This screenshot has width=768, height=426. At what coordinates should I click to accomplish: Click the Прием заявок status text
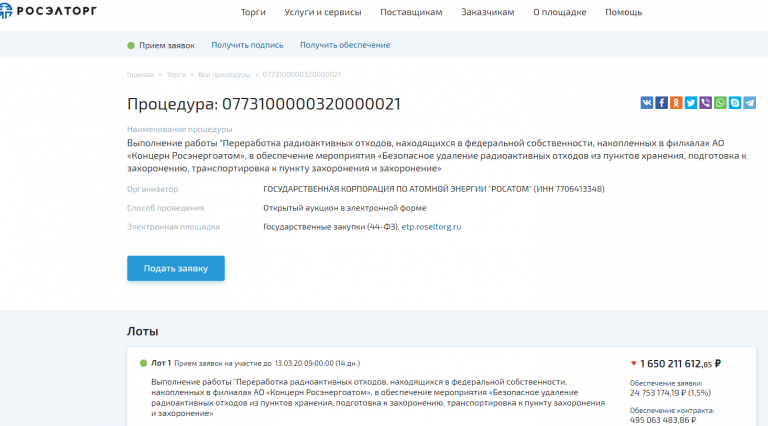pos(167,46)
